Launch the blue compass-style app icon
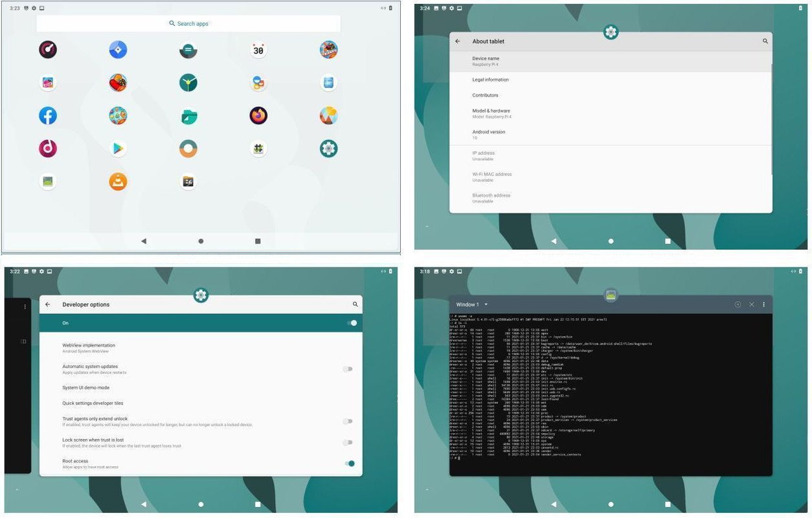Image resolution: width=812 pixels, height=518 pixels. coord(118,49)
